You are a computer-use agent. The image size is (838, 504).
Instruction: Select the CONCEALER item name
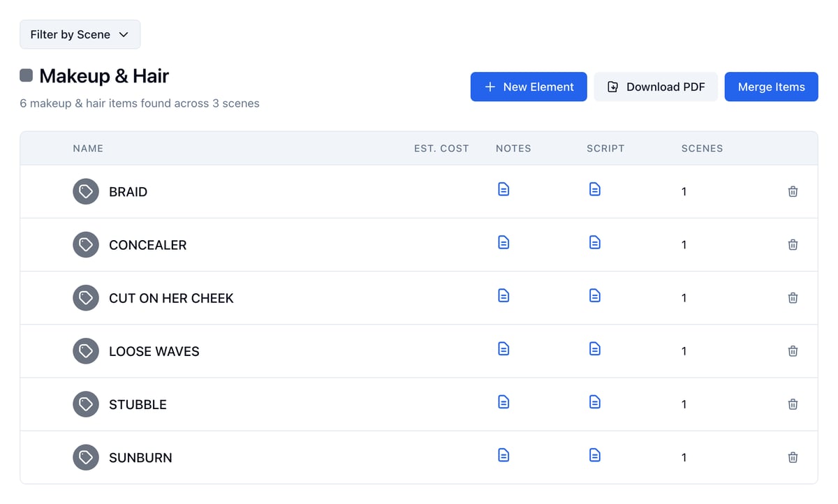pyautogui.click(x=148, y=245)
